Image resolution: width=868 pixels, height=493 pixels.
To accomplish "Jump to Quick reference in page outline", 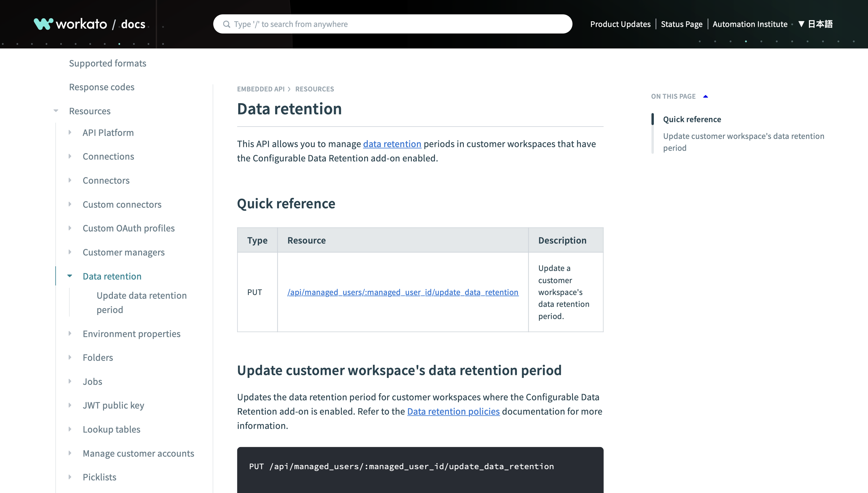I will click(692, 119).
